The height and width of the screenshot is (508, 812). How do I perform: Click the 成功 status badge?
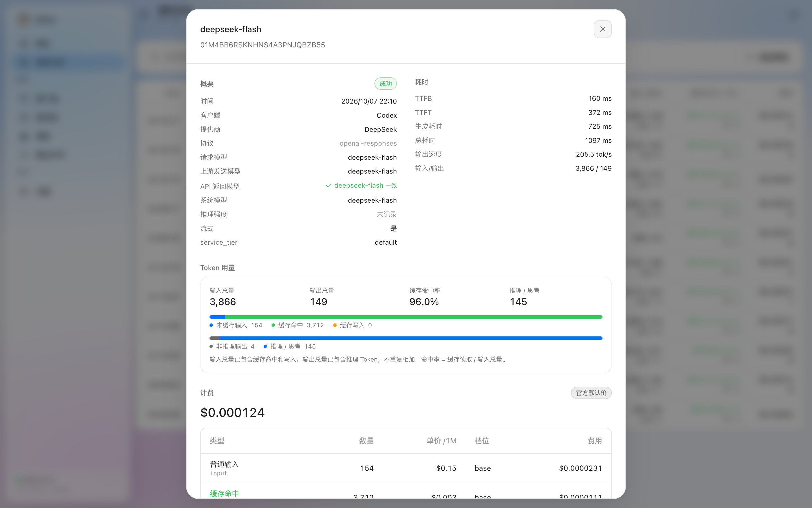[385, 84]
